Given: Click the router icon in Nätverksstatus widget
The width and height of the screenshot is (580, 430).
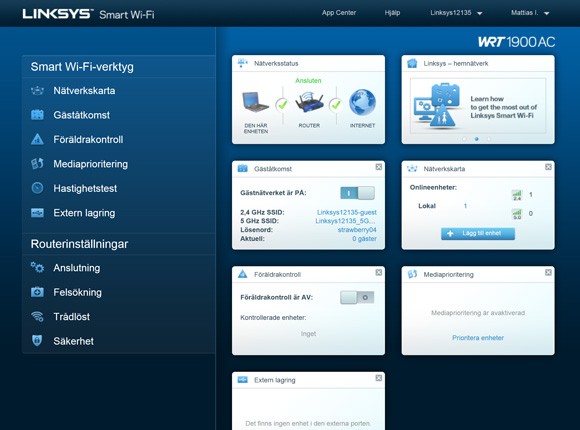Looking at the screenshot, I should (x=309, y=103).
